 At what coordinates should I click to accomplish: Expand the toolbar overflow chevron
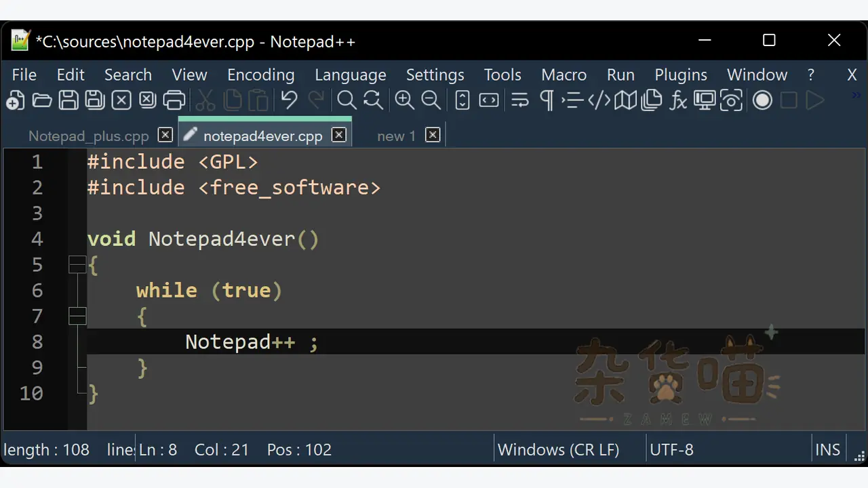856,96
